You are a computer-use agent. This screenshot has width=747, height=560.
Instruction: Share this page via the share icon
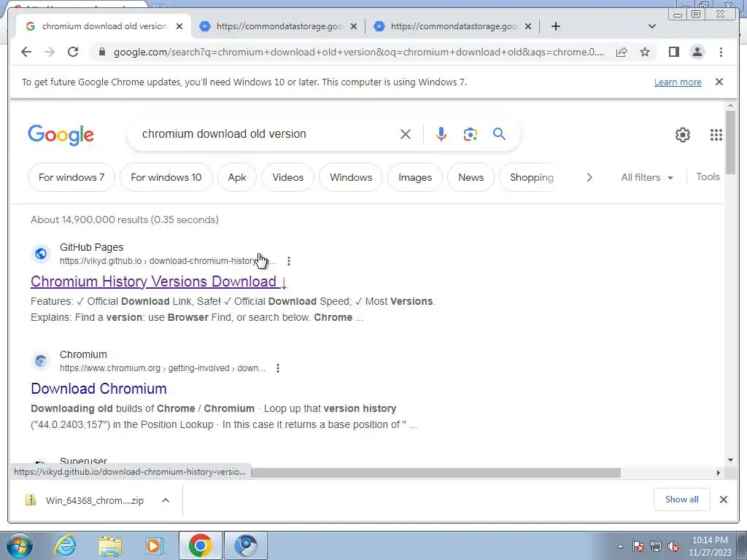coord(622,52)
